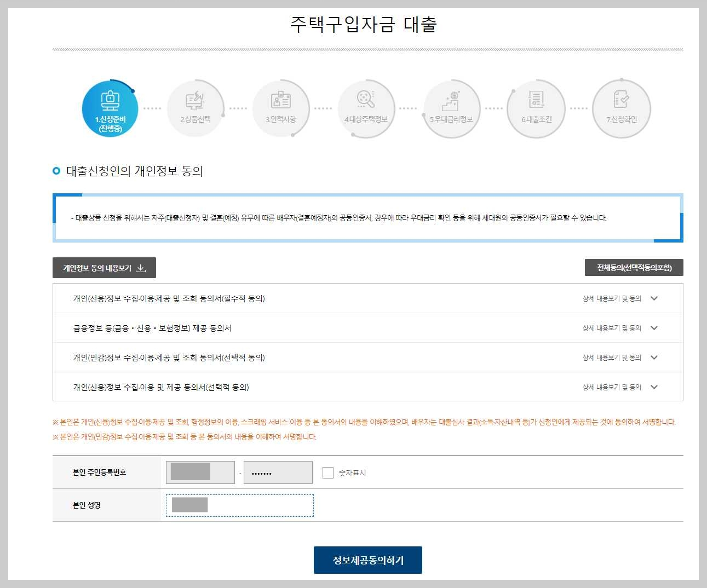Click the 본인 성명 name input field
This screenshot has height=588, width=707.
tap(239, 505)
